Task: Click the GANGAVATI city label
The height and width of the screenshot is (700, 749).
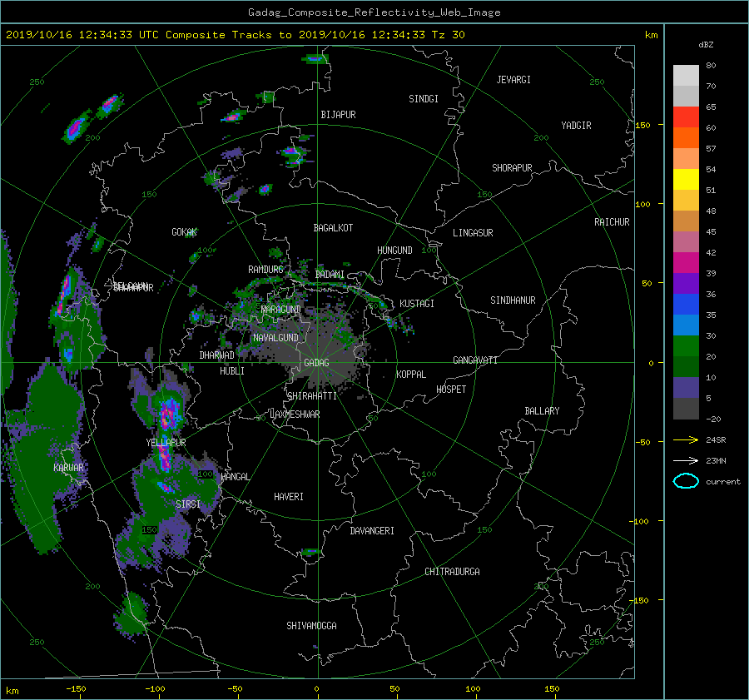Action: (x=475, y=360)
